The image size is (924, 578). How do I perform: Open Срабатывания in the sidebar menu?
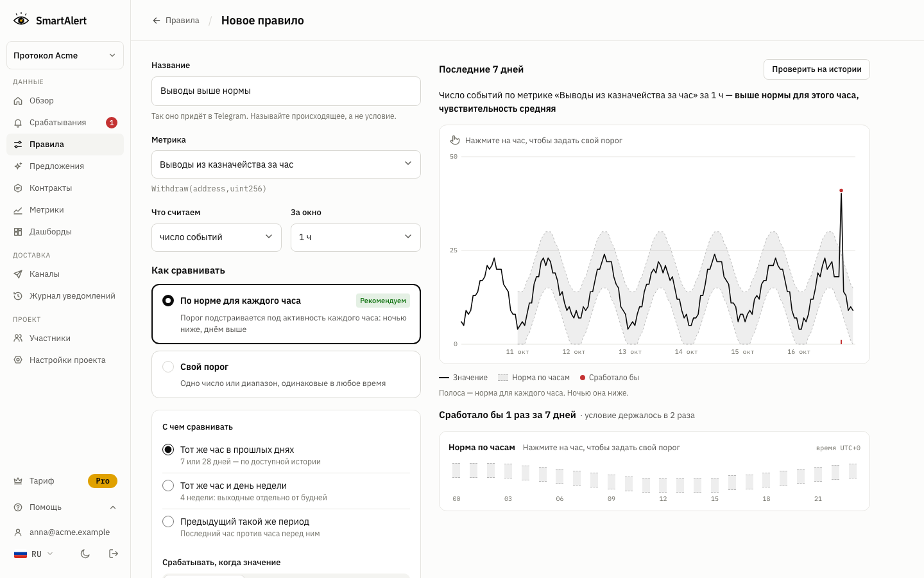coord(65,123)
